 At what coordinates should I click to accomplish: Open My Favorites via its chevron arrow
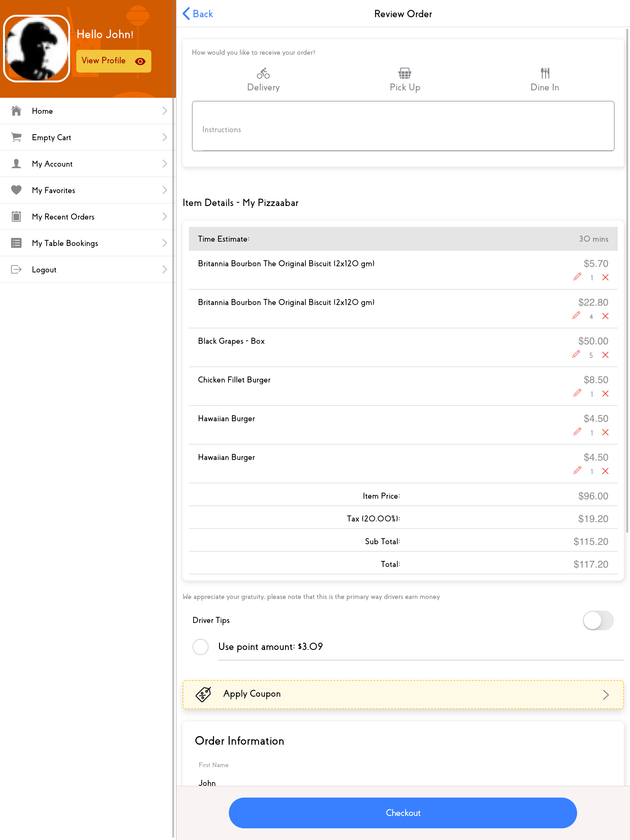[165, 190]
